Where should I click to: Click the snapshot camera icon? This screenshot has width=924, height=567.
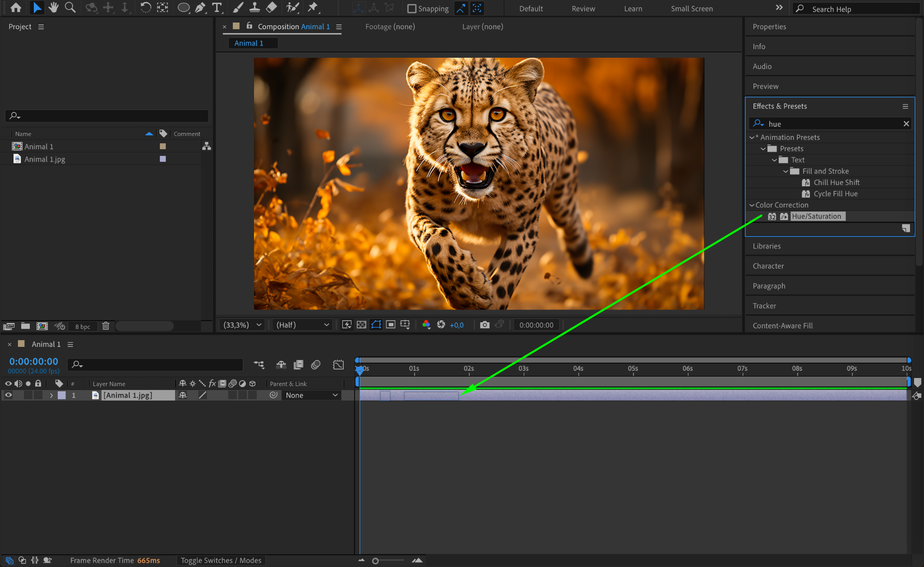tap(485, 325)
